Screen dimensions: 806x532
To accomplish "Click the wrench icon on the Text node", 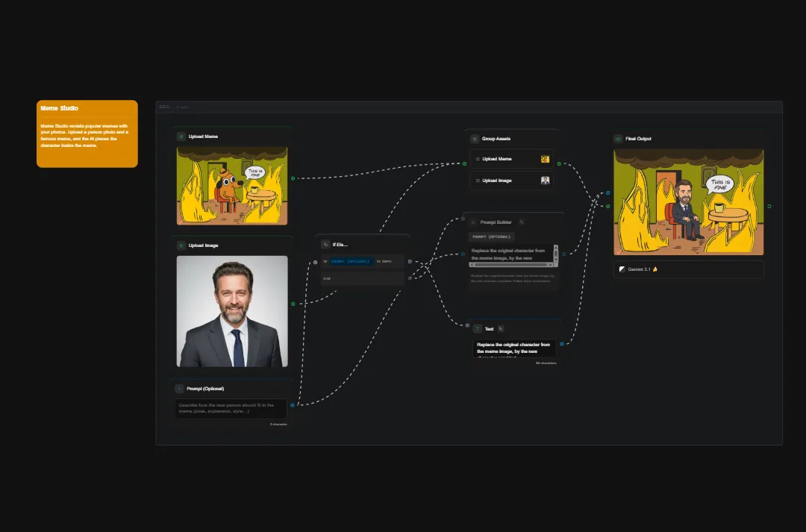I will 500,328.
